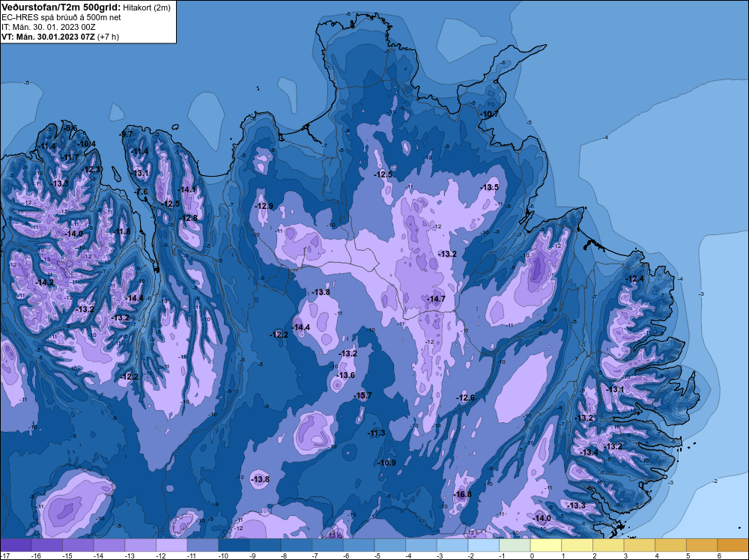Click the -12.9 temperature value
Image resolution: width=749 pixels, height=560 pixels.
(x=264, y=206)
